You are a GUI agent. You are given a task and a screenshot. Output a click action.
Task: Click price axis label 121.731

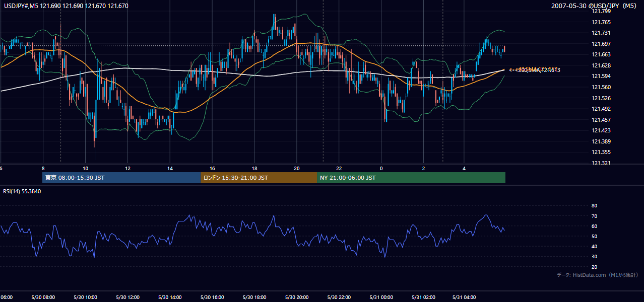601,33
